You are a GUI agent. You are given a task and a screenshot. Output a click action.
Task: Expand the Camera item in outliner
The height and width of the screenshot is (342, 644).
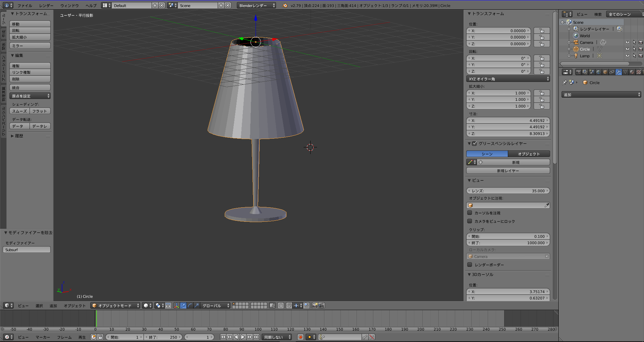(x=569, y=43)
